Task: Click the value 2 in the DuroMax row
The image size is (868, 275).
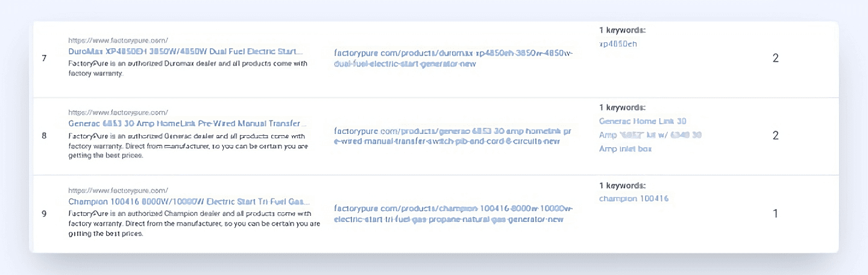Action: pyautogui.click(x=776, y=58)
